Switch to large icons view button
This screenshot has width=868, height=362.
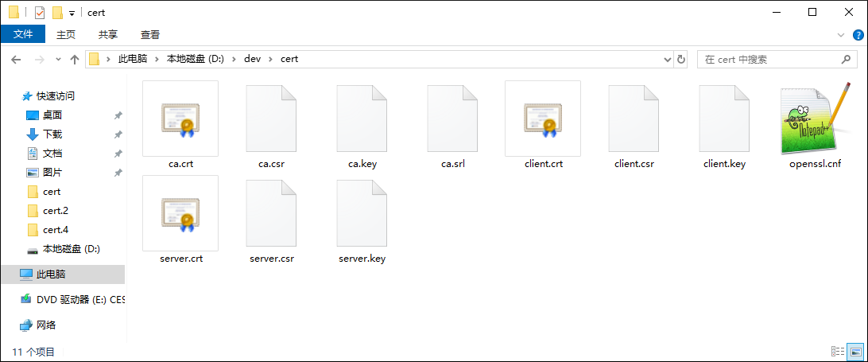click(x=855, y=351)
